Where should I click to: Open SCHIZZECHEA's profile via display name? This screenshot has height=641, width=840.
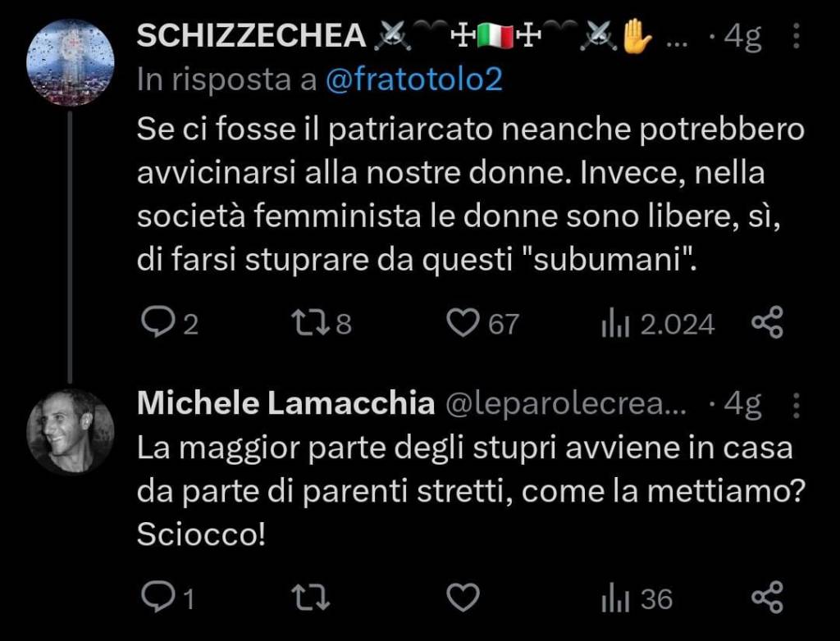tap(250, 36)
